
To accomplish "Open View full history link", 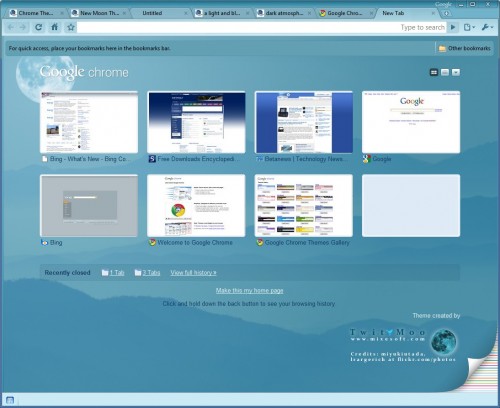I will click(193, 273).
